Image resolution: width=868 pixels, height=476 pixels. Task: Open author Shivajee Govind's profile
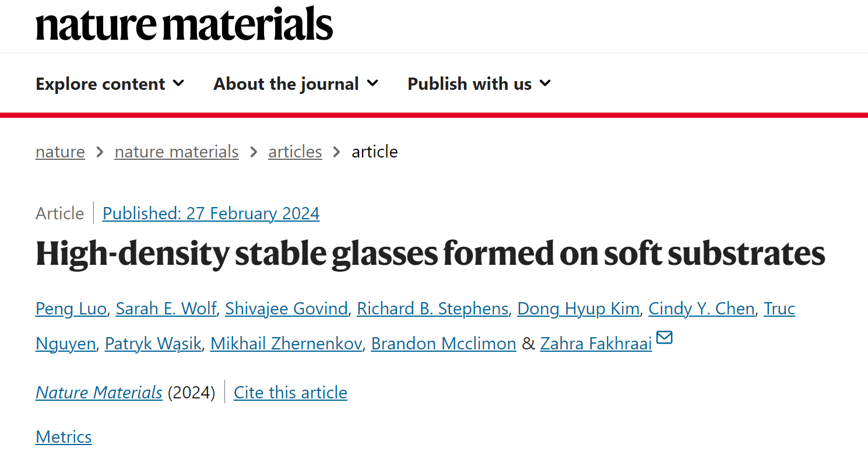point(287,309)
